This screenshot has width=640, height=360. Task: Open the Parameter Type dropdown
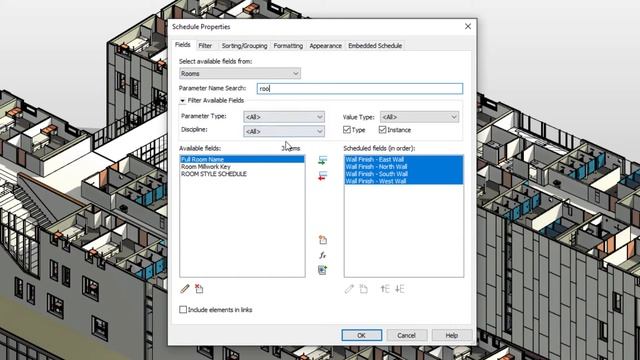[x=284, y=117]
